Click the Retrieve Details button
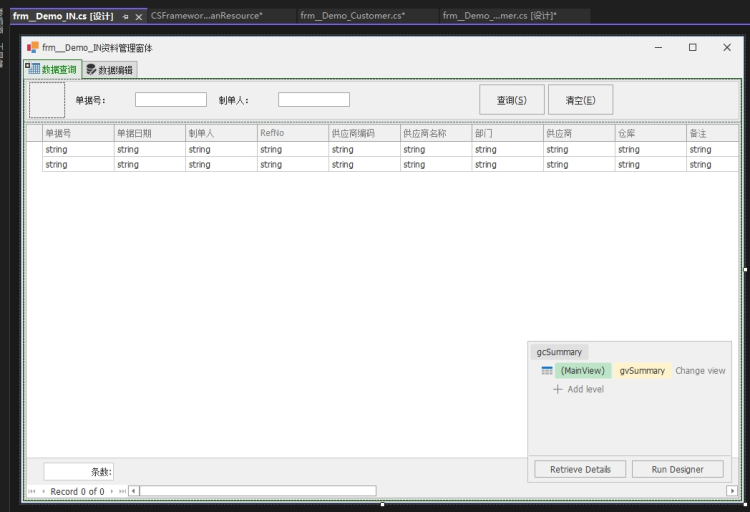The image size is (750, 512). 580,469
